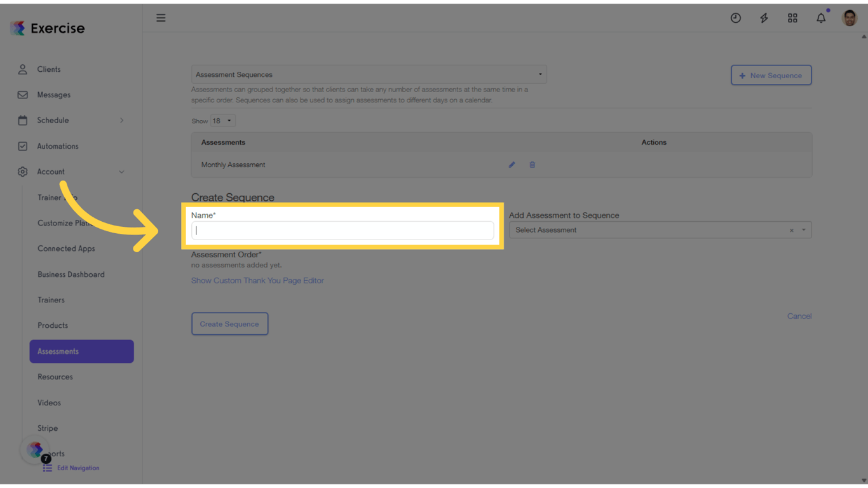
Task: Open the notifications bell with unread indicator
Action: pos(821,18)
